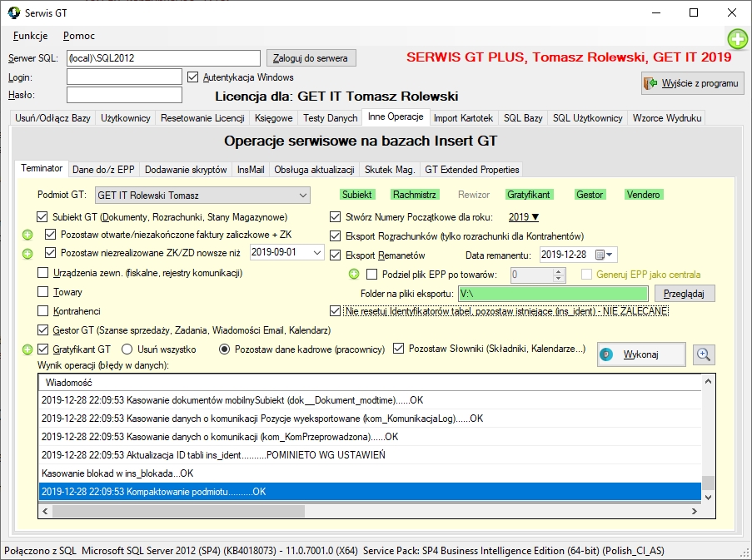This screenshot has width=752, height=560.
Task: Open GT Extended Properties sub-tab
Action: pos(472,170)
